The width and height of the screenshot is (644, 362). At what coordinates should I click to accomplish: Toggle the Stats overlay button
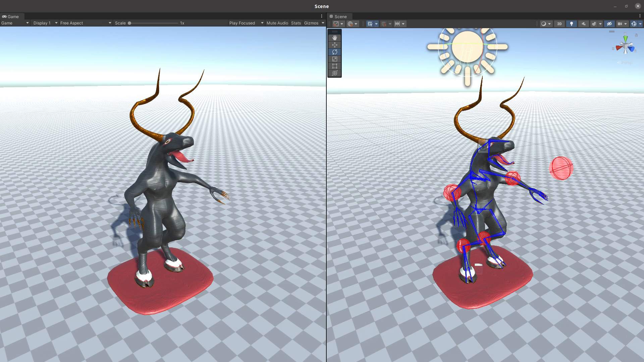pos(296,23)
